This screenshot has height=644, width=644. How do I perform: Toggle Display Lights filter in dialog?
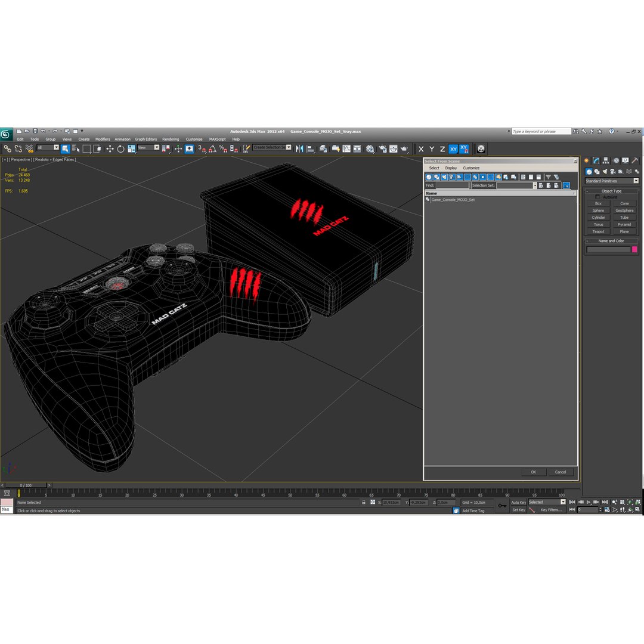444,177
